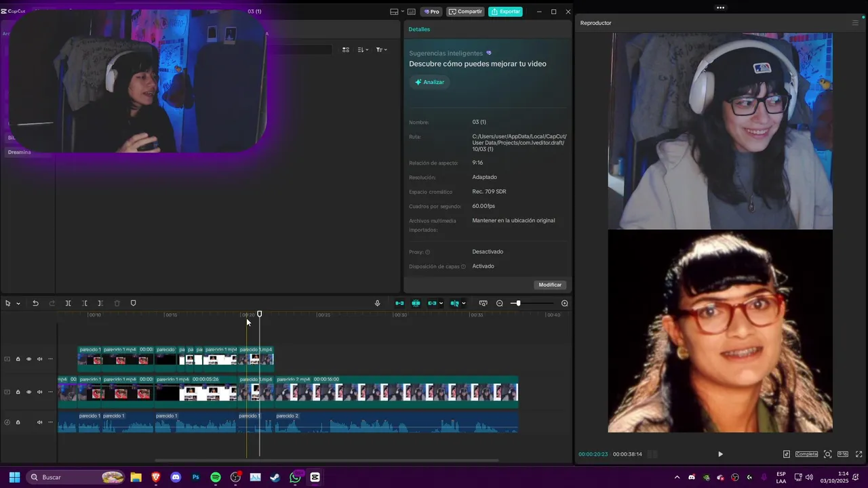Screen dimensions: 868x488
Task: Select Dreamina in the left sidebar
Action: (19, 152)
